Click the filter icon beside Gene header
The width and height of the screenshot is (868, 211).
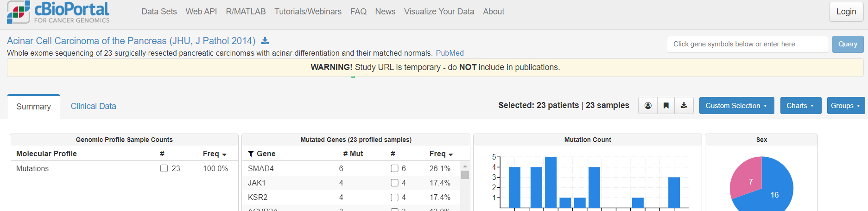[x=251, y=154]
